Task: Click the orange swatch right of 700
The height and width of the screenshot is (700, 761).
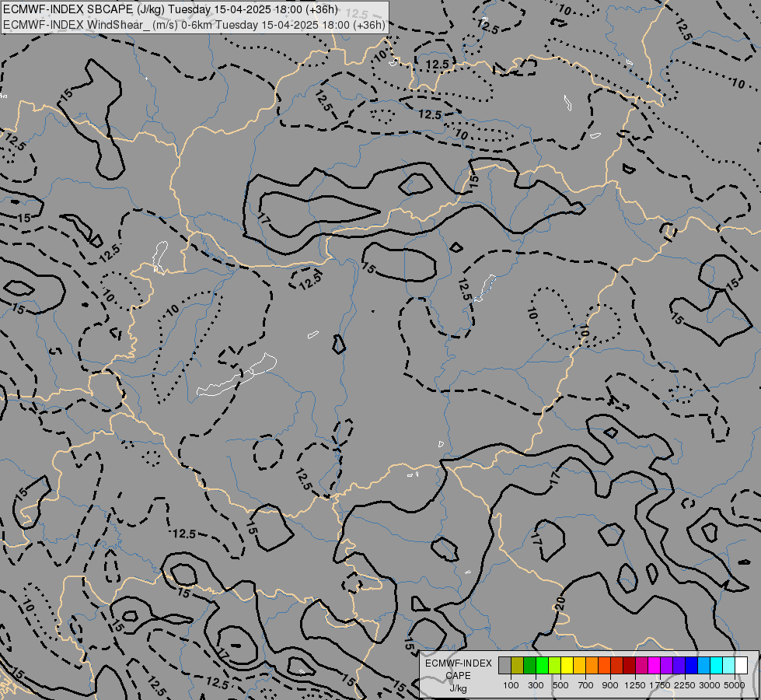Action: pyautogui.click(x=592, y=666)
